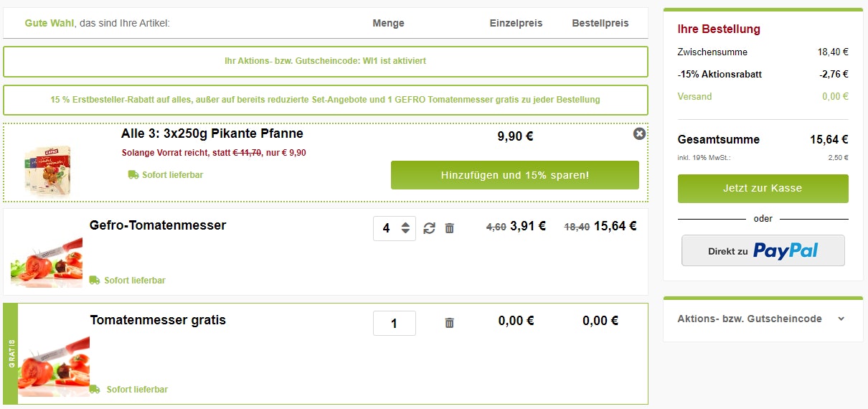Click truck icon under Tomatenmesser gratis

[x=95, y=389]
